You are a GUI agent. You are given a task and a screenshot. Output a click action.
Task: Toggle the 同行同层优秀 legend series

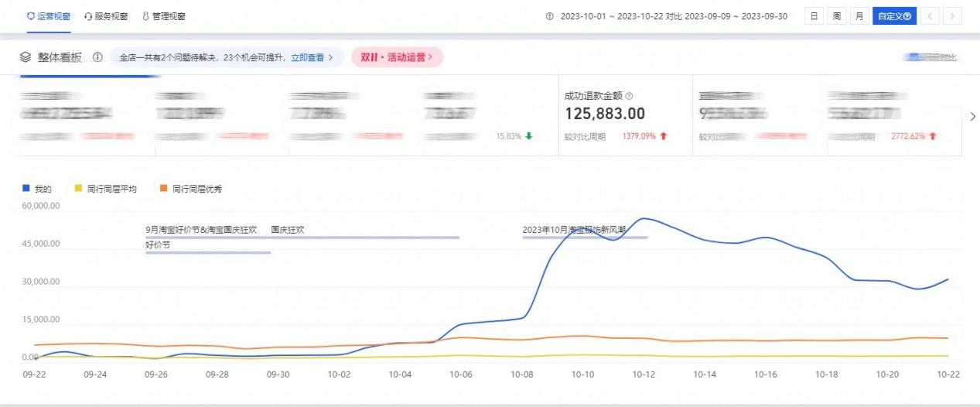pyautogui.click(x=190, y=189)
